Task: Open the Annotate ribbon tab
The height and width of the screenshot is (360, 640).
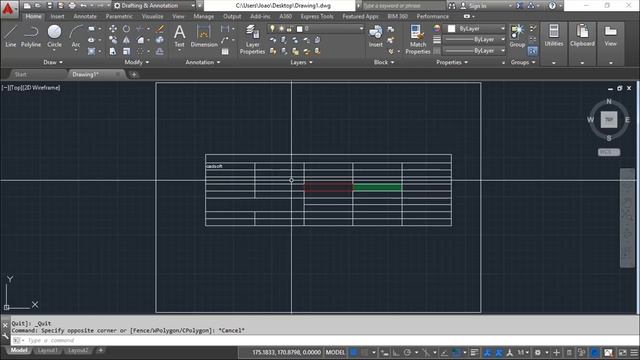Action: 85,16
